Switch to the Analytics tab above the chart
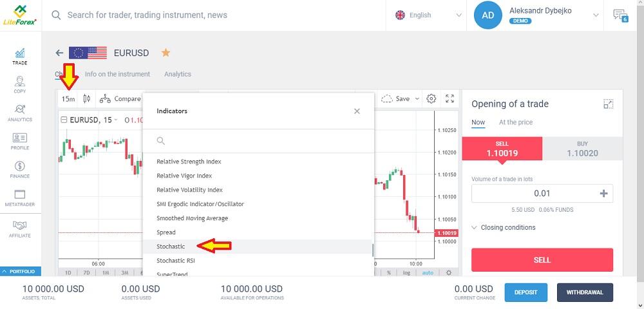The image size is (644, 309). [x=178, y=74]
